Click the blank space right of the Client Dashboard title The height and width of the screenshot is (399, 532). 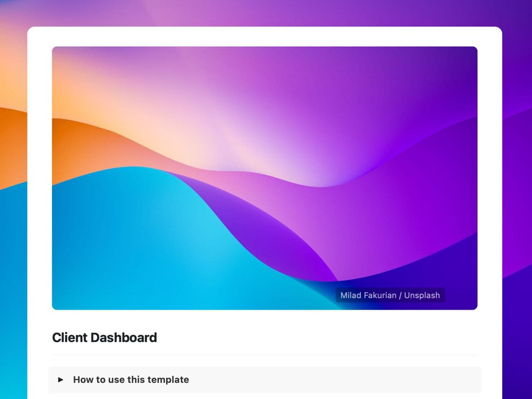click(316, 337)
